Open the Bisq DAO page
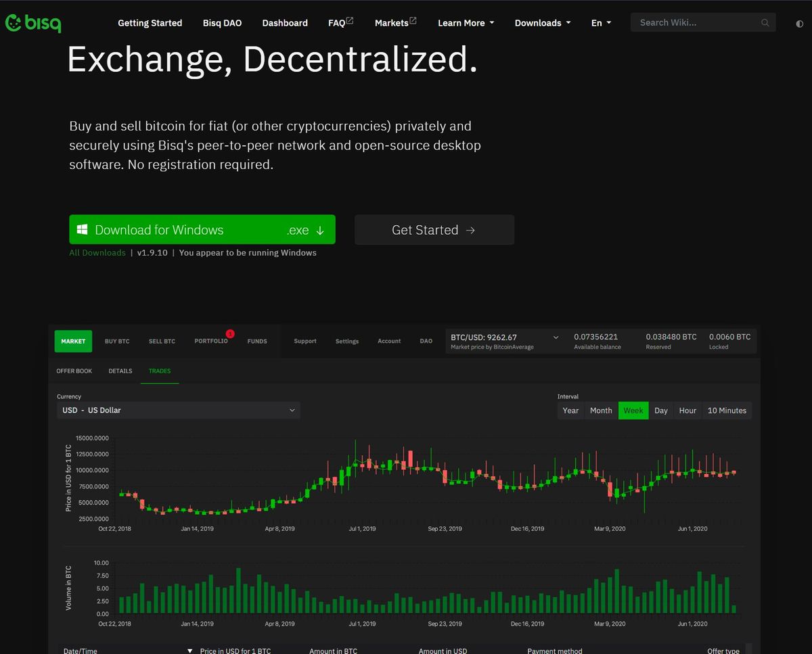 pos(222,23)
